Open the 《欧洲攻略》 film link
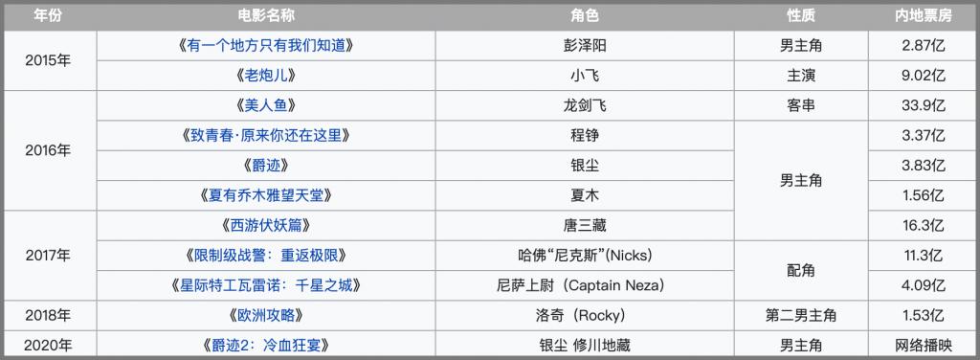 tap(266, 316)
